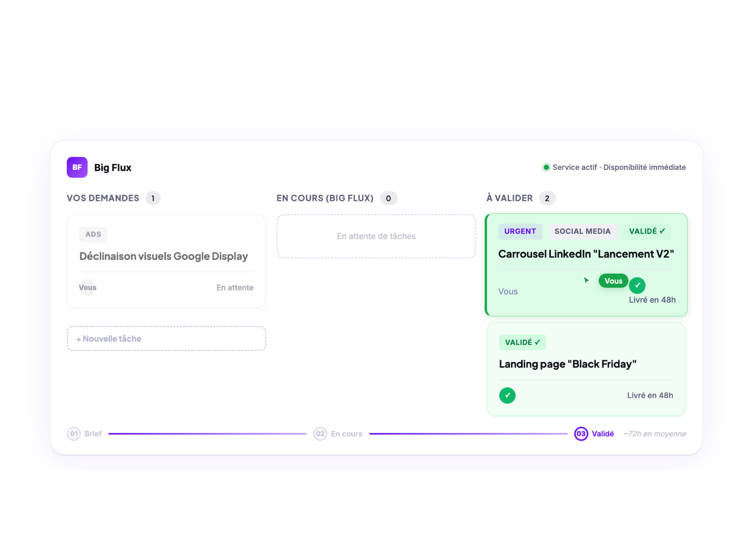Click the En attente de tâches placeholder area
747x560 pixels.
(376, 236)
